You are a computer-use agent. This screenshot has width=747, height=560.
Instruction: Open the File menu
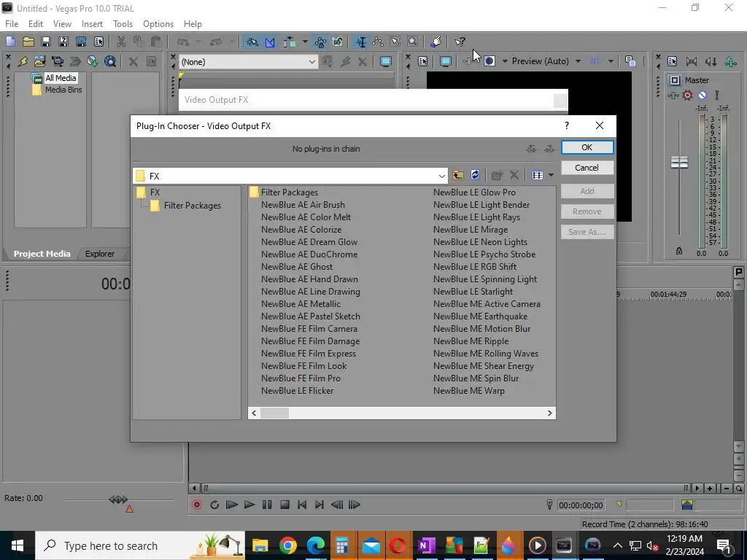[12, 24]
